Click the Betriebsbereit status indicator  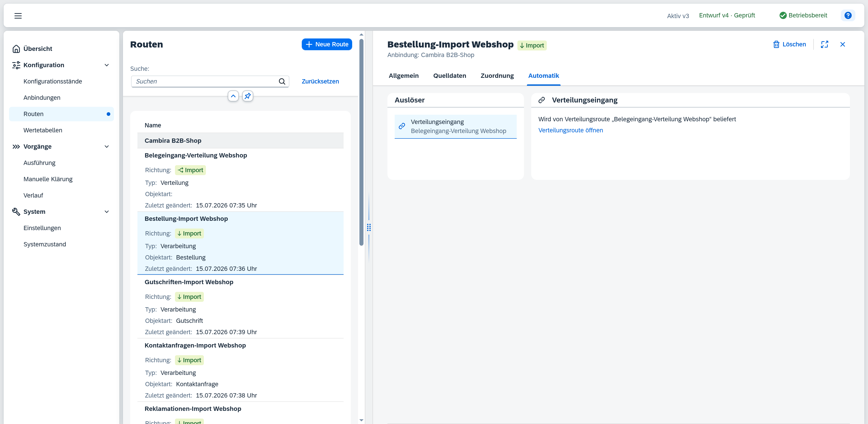click(803, 16)
